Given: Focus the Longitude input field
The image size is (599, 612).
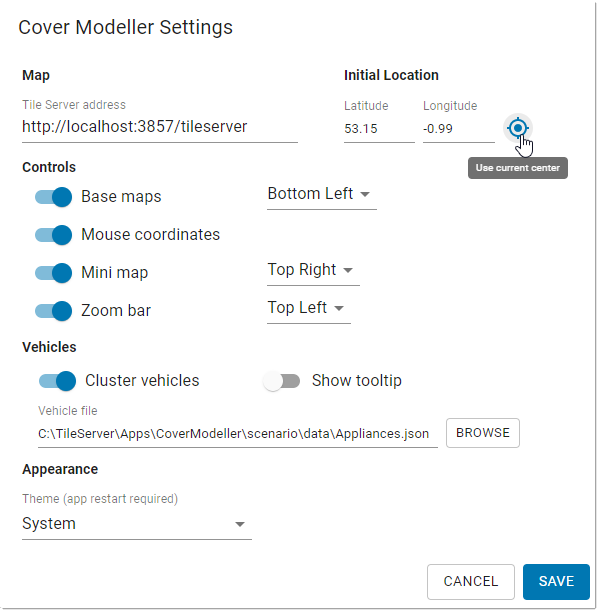Looking at the screenshot, I should click(459, 129).
